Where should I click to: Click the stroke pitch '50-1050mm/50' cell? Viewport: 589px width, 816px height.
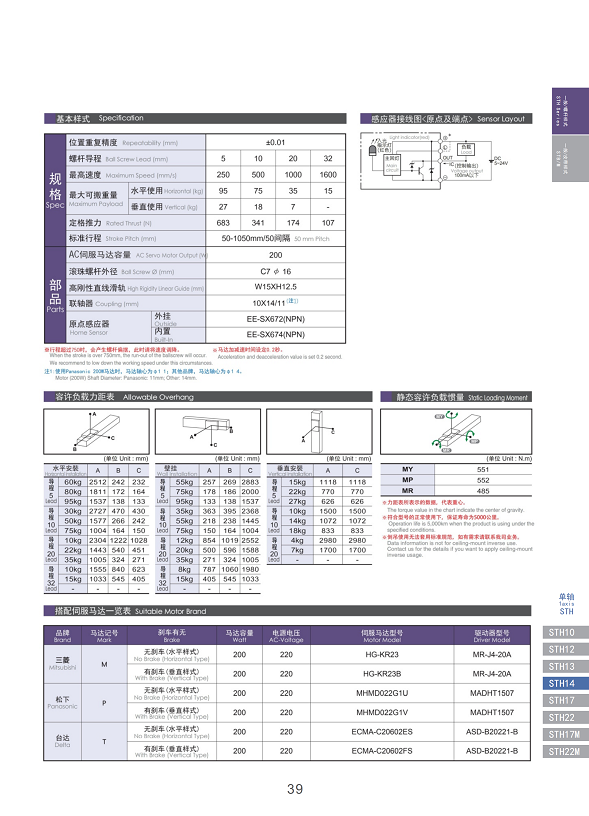[x=275, y=238]
